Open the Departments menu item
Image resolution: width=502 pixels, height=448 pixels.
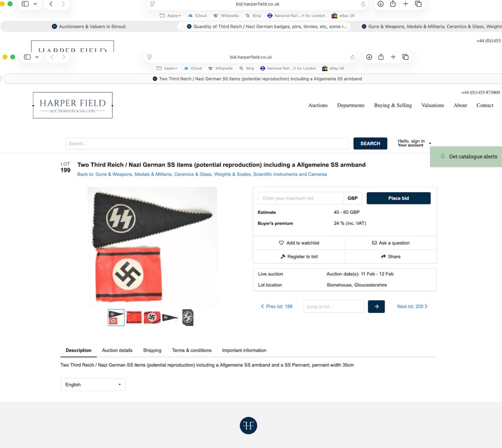tap(351, 105)
